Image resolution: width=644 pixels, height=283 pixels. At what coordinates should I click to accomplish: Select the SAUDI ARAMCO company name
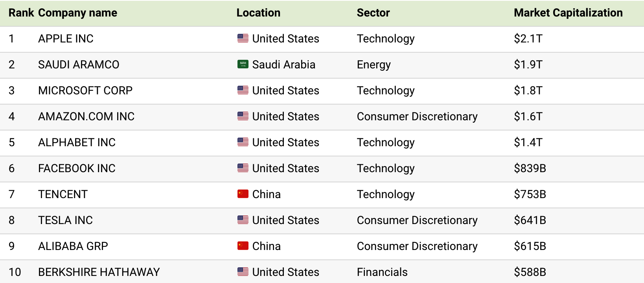(x=79, y=64)
